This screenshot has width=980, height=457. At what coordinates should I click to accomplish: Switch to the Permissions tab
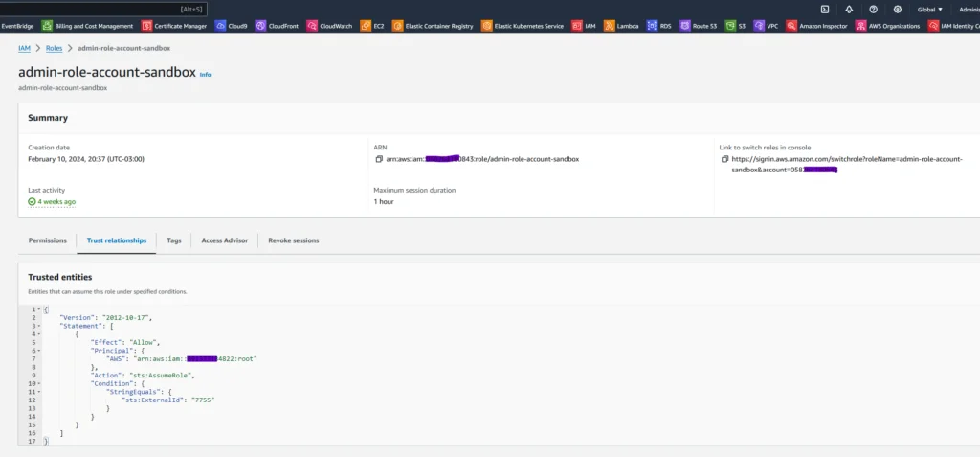pos(48,240)
